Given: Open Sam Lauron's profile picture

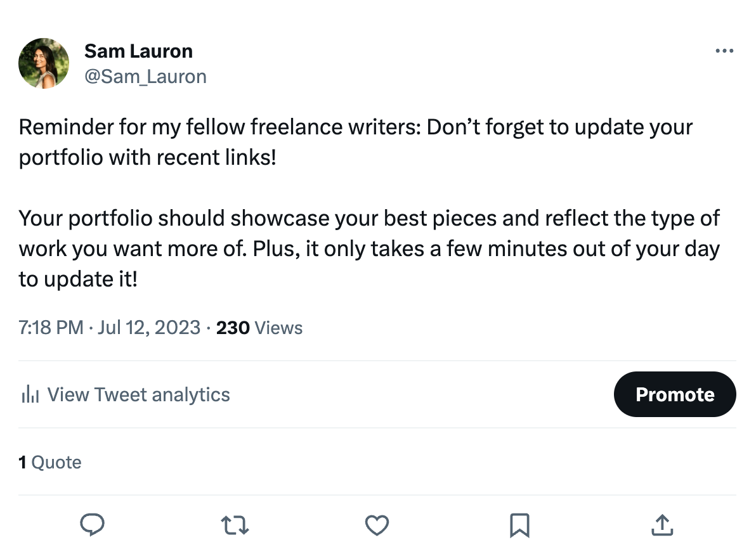Looking at the screenshot, I should [x=44, y=63].
